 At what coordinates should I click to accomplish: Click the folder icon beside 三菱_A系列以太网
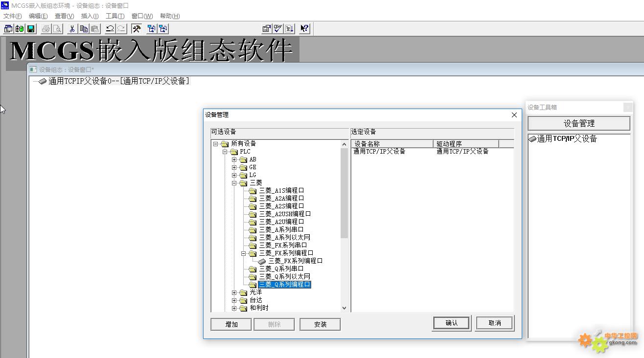253,238
